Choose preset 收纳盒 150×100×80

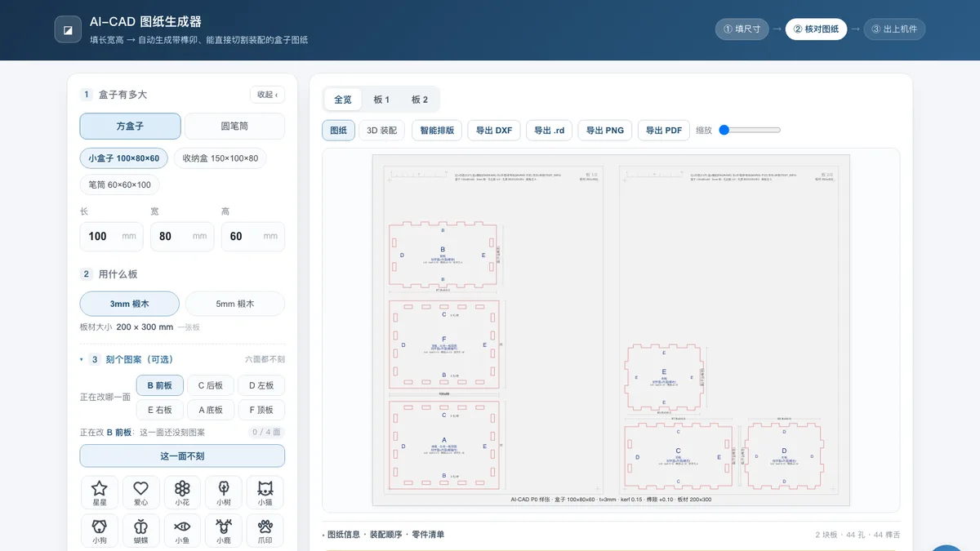(220, 158)
